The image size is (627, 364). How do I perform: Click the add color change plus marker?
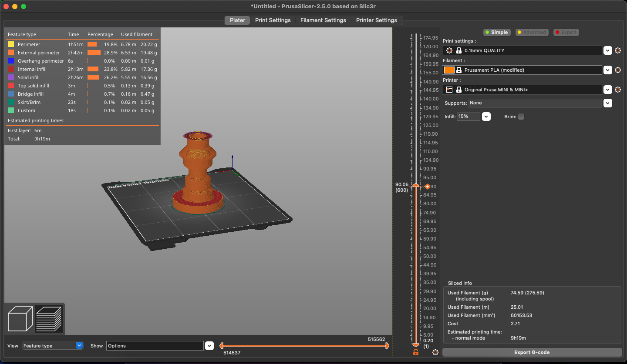pos(427,187)
